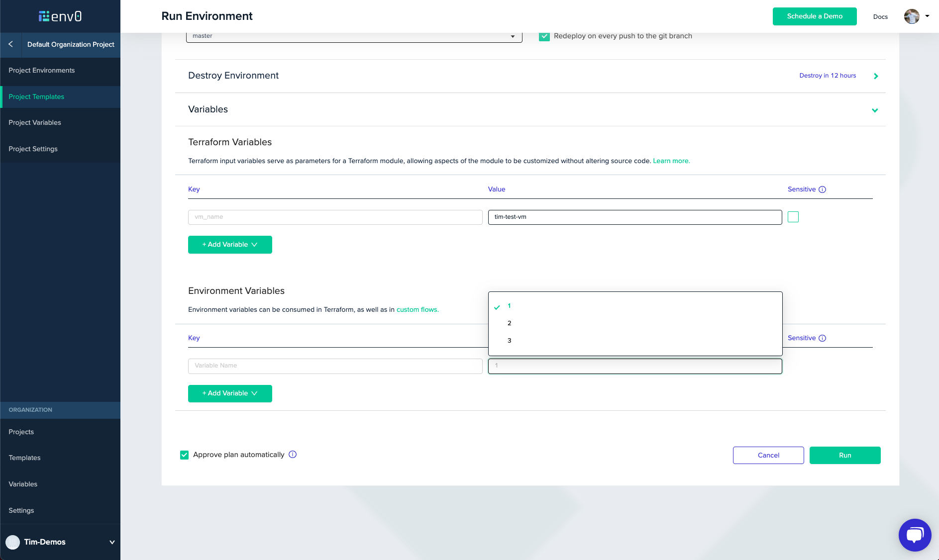This screenshot has height=560, width=939.
Task: Select option 3 in the value dropdown
Action: pyautogui.click(x=635, y=341)
